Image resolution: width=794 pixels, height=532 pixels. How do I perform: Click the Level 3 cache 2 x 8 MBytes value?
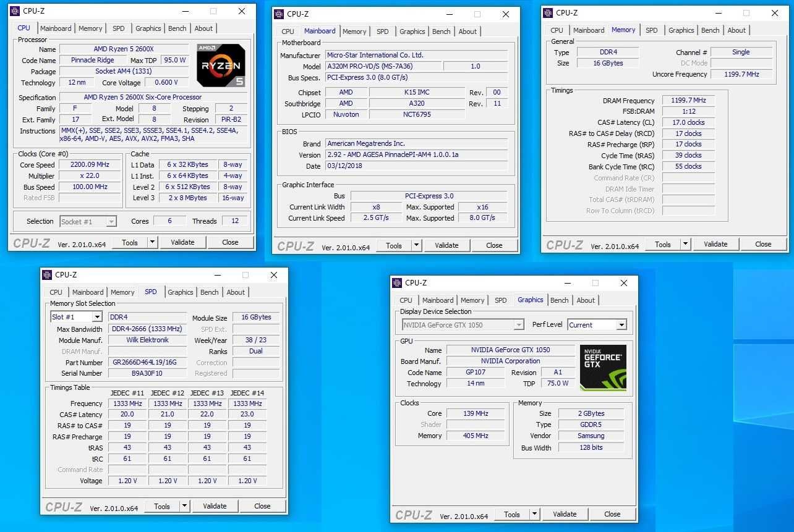188,198
